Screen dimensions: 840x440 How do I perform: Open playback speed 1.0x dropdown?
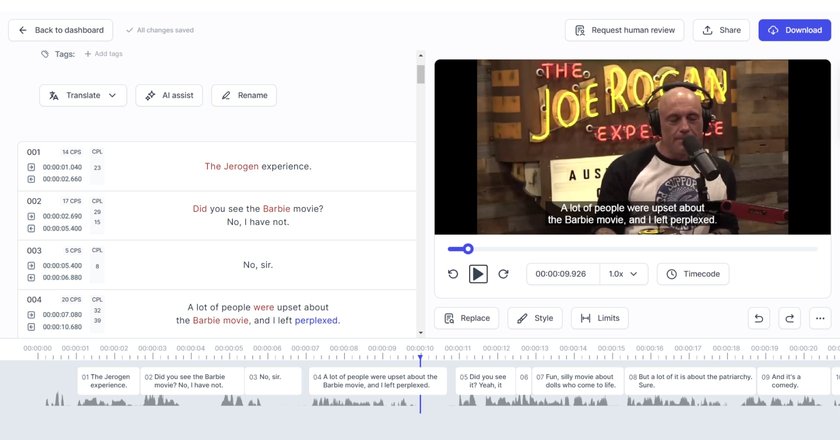point(624,274)
